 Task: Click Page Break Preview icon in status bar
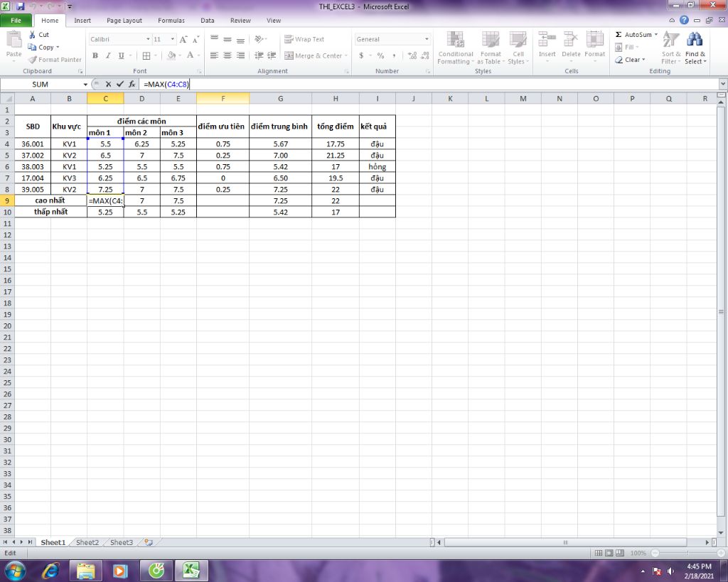pos(619,553)
